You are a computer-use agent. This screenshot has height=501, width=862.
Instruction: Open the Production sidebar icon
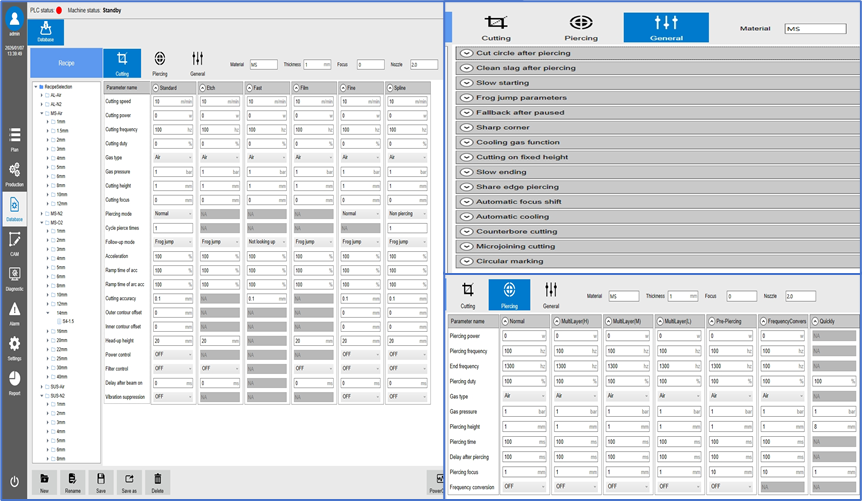(x=14, y=174)
